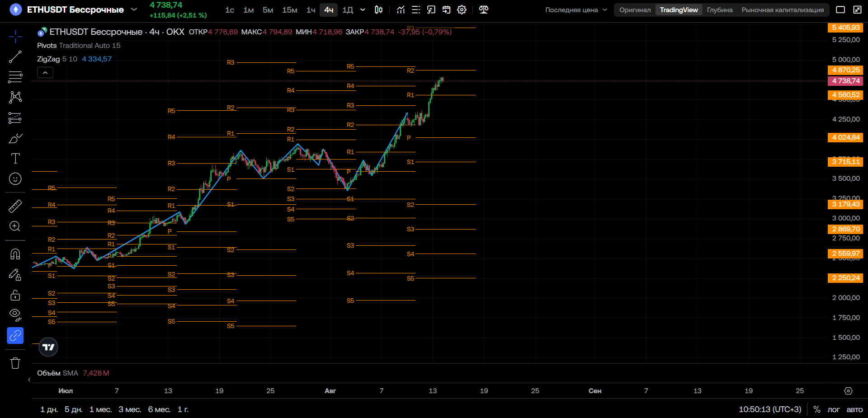Select the 4ч timeframe
Viewport: 868px width, 418px height.
coord(329,10)
